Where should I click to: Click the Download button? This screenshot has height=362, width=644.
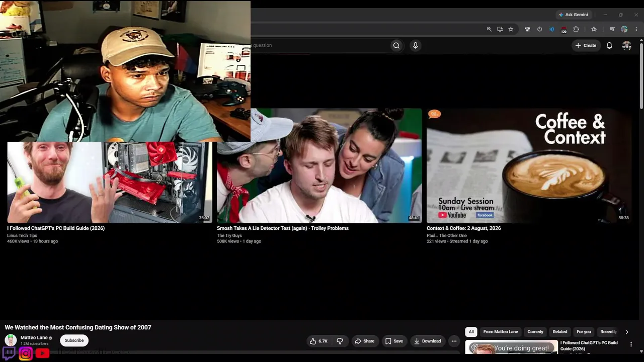428,341
